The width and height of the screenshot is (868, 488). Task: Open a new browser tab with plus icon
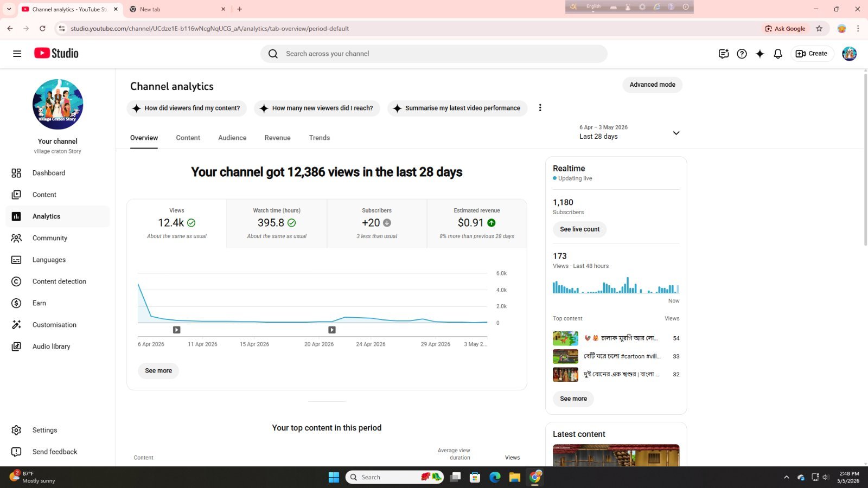[x=239, y=9]
